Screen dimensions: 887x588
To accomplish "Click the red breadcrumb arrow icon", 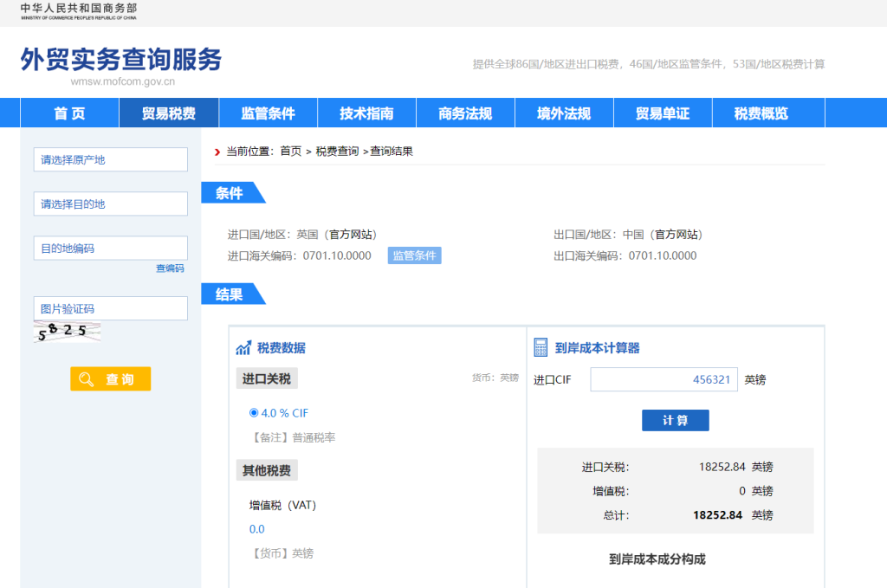I will pyautogui.click(x=217, y=152).
